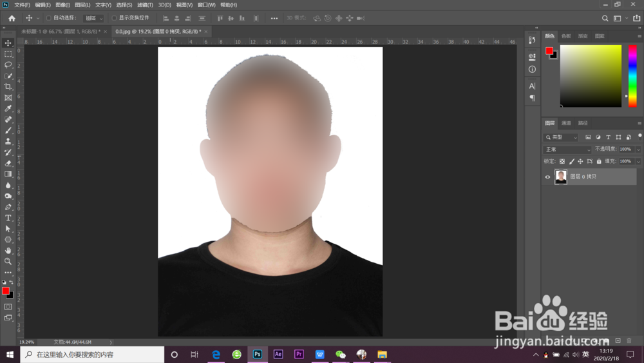The width and height of the screenshot is (644, 363).
Task: Select the Path Selection tool
Action: (x=8, y=229)
